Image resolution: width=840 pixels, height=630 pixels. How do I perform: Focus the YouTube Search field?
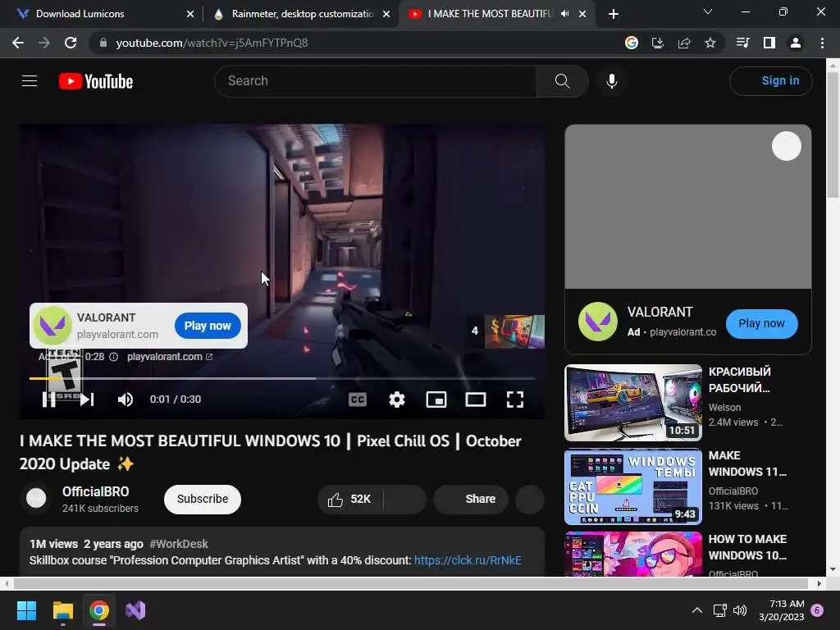coord(376,81)
